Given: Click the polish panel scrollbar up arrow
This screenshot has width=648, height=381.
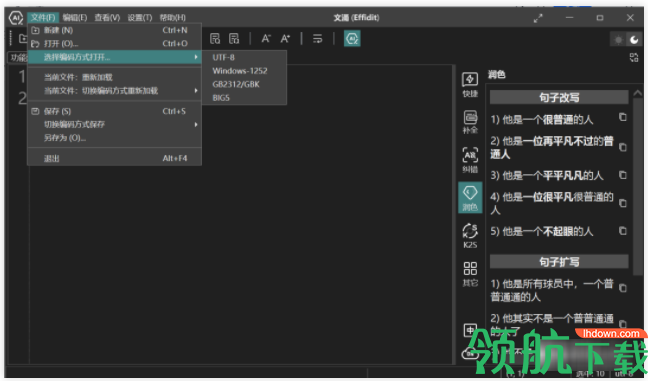Looking at the screenshot, I should [638, 93].
